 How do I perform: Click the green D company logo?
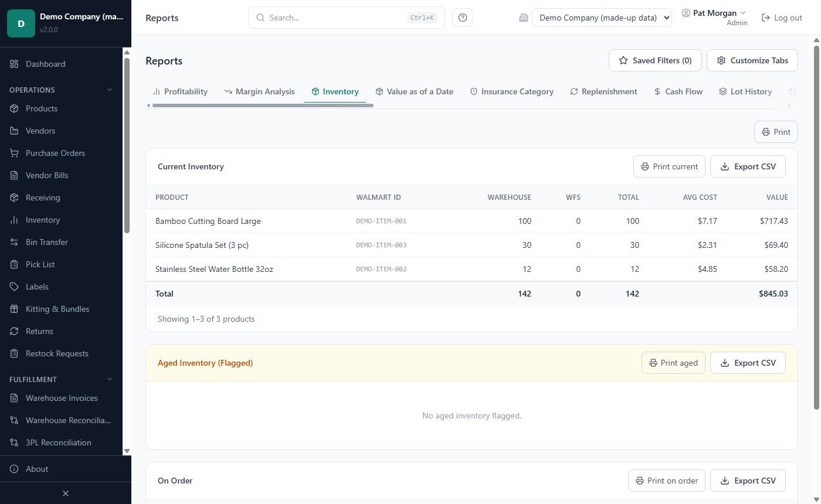pos(21,23)
